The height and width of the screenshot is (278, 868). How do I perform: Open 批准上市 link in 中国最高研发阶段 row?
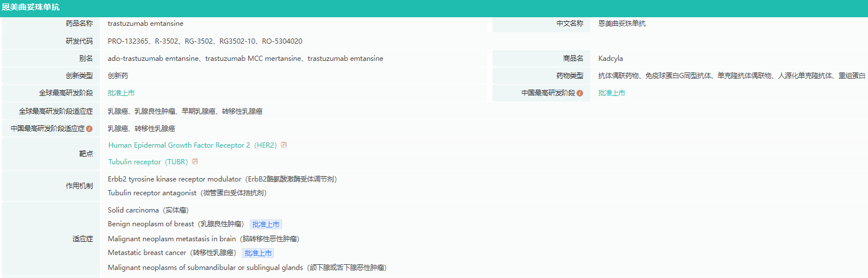pos(612,93)
